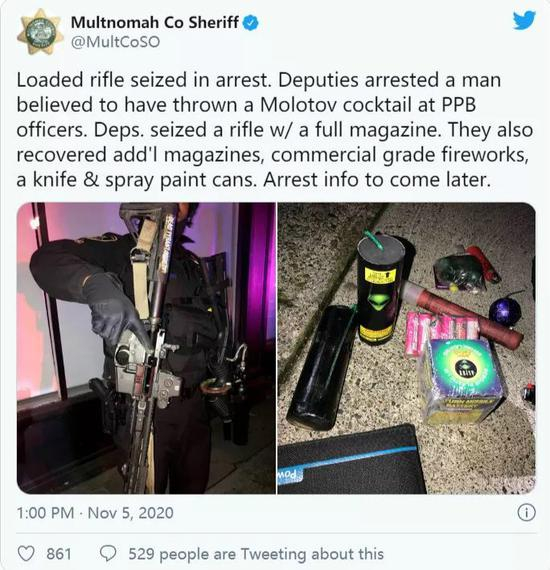Click the black bag with blue stripe
The image size is (550, 570).
351,460
